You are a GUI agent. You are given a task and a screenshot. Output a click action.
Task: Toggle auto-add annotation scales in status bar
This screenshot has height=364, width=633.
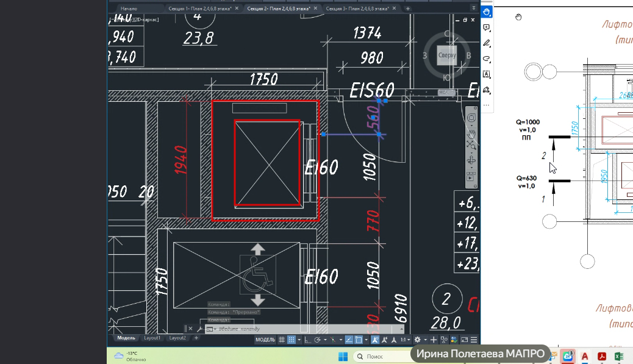[384, 340]
